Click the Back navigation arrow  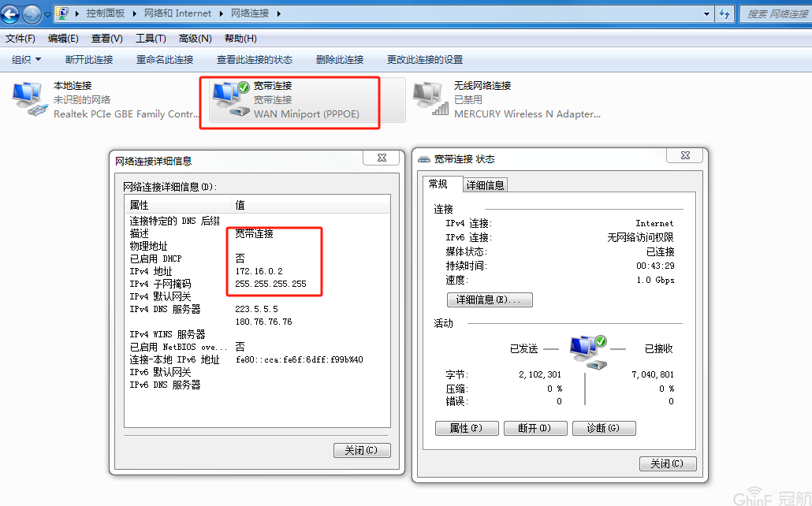[10, 14]
